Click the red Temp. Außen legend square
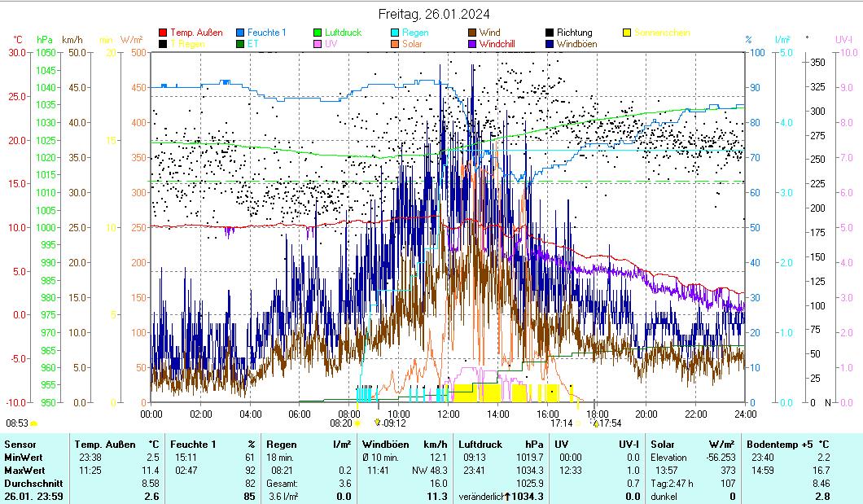The width and height of the screenshot is (863, 504). (x=164, y=33)
